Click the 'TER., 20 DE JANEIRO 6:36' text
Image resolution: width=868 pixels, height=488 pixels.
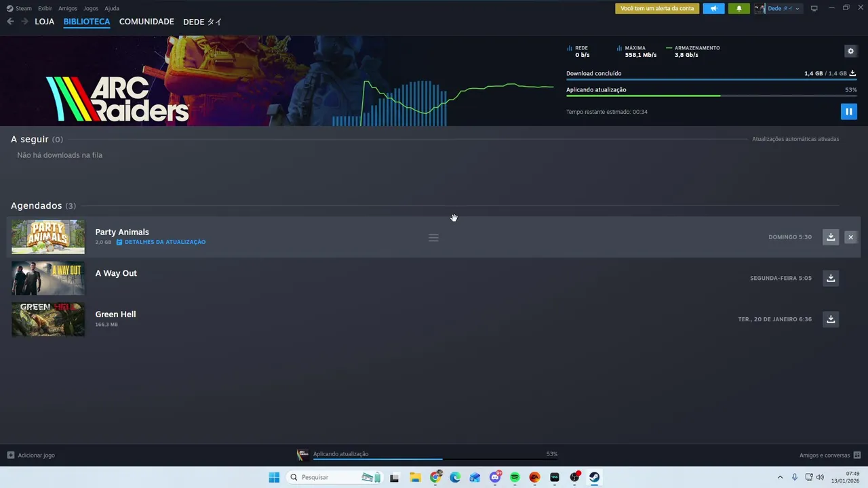(774, 319)
